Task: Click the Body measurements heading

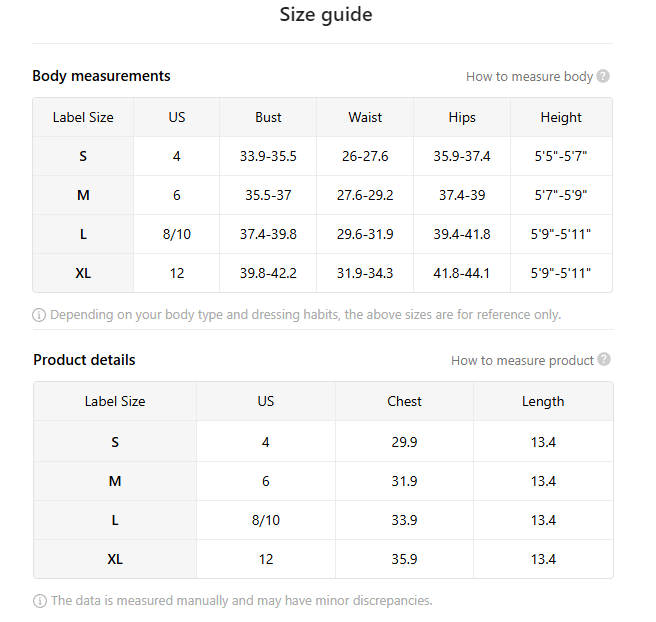Action: pos(101,76)
